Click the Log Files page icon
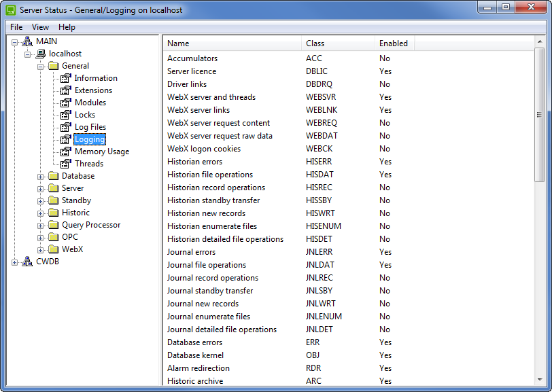The image size is (552, 392). (x=66, y=127)
